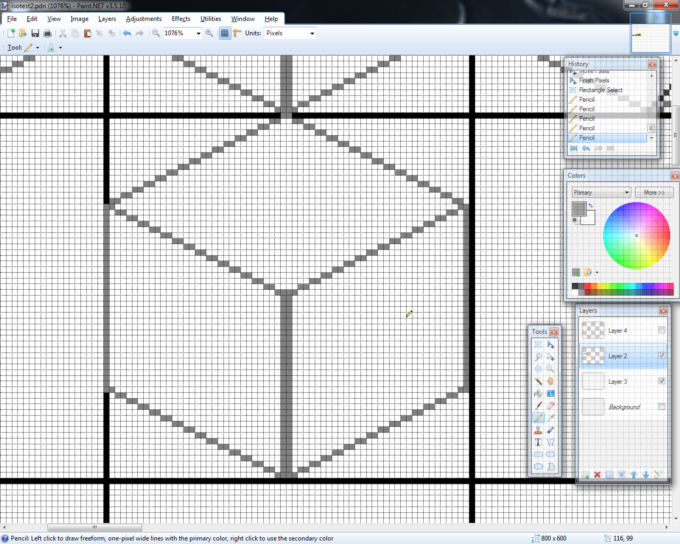The height and width of the screenshot is (544, 680).
Task: Click the Paste toolbar icon
Action: point(87,33)
